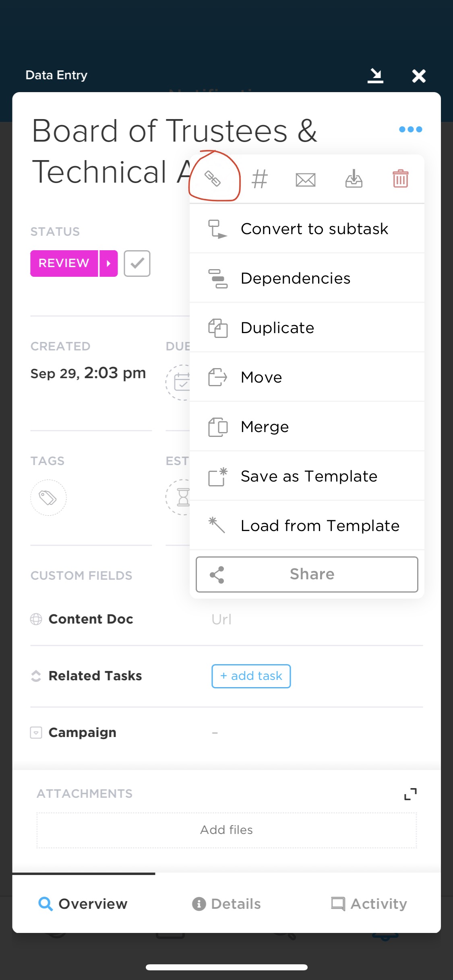Tap the tags icon under TAGS
Viewport: 453px width, 980px height.
pos(48,498)
